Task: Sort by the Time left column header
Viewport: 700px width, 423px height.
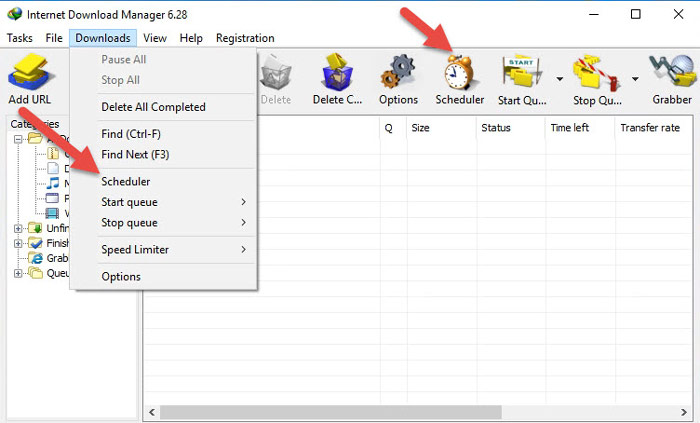Action: (580, 128)
